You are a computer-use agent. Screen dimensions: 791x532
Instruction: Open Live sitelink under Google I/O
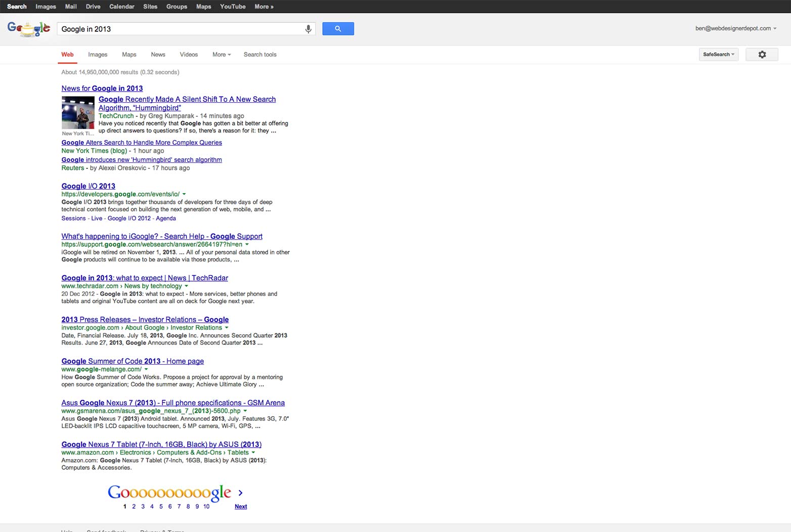tap(97, 218)
